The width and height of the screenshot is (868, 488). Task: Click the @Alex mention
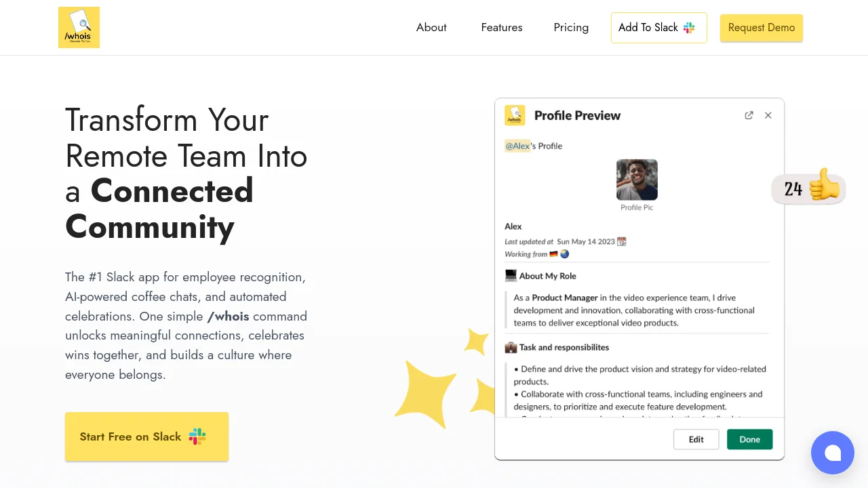click(517, 146)
